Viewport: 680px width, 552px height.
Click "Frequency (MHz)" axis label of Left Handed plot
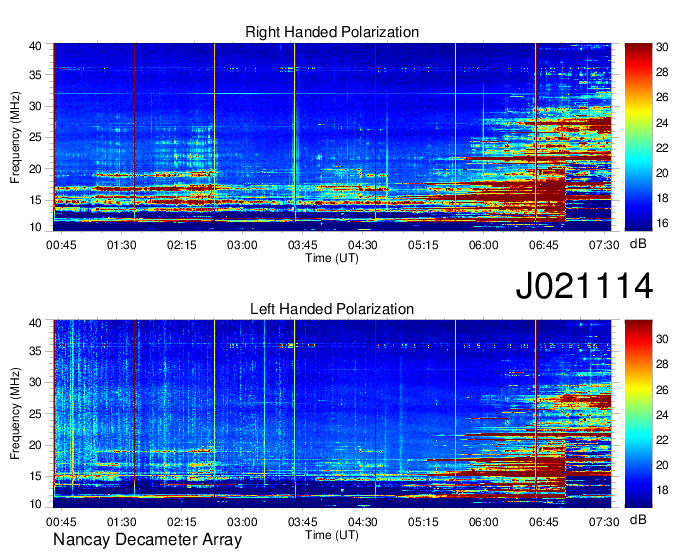(15, 414)
